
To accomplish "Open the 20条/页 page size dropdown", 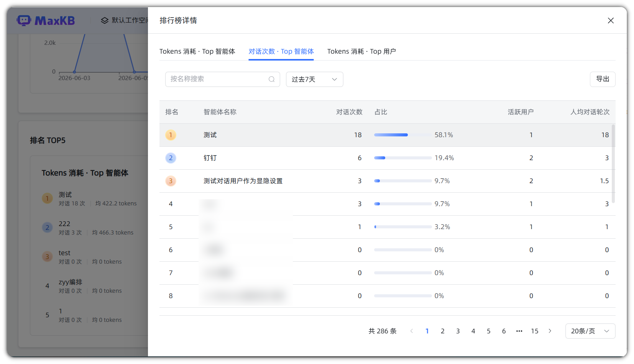I will click(590, 331).
